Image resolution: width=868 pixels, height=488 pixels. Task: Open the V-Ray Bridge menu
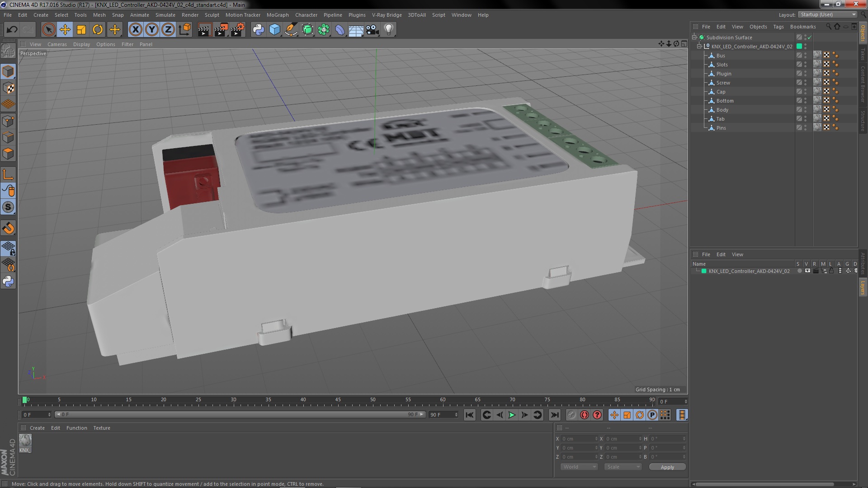(x=387, y=15)
